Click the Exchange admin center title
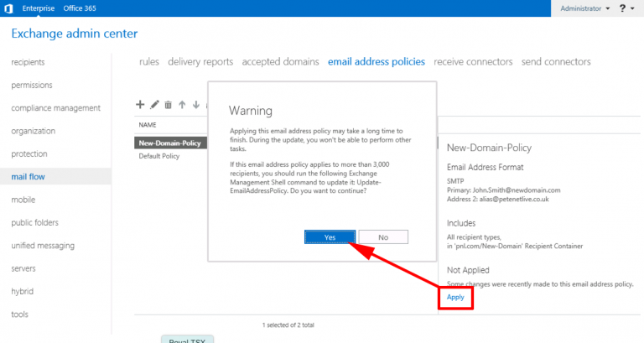Image resolution: width=644 pixels, height=343 pixels. [75, 34]
